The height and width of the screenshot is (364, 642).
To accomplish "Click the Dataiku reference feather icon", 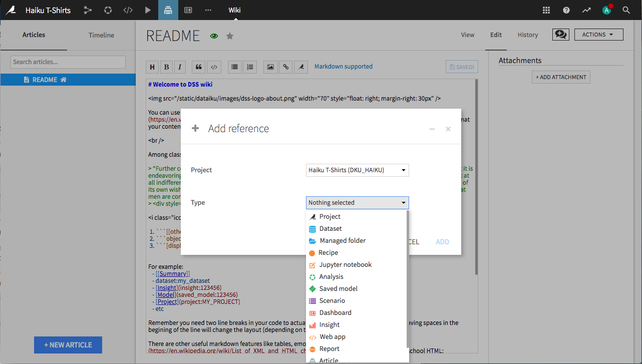I will [301, 67].
